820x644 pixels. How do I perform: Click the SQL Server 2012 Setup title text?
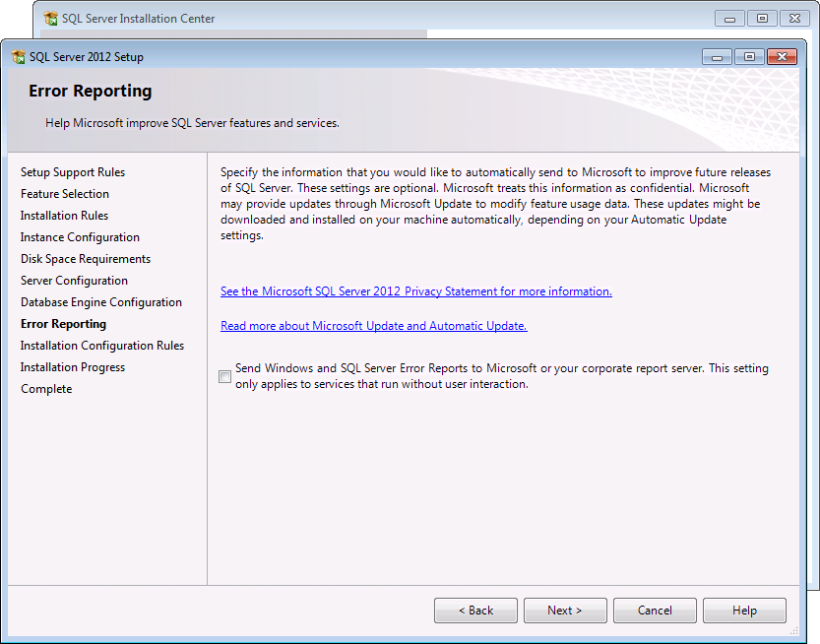pos(87,57)
